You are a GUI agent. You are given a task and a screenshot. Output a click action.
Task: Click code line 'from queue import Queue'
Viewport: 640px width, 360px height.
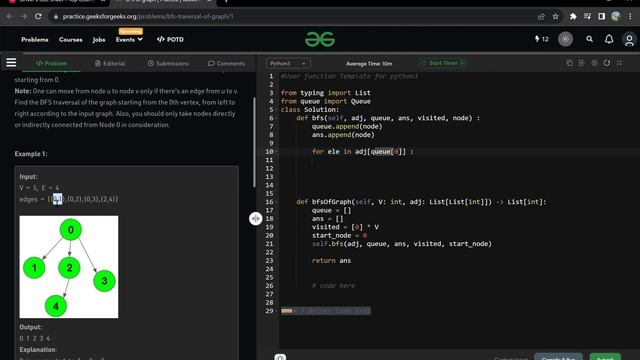coord(326,101)
